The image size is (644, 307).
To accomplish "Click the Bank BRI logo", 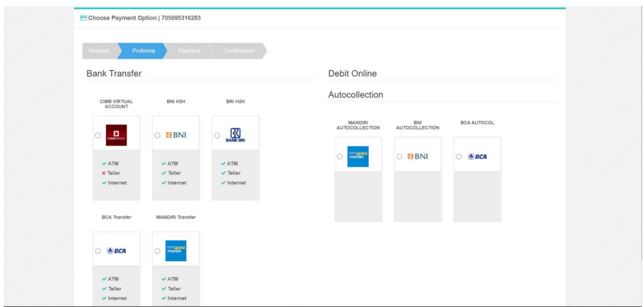I will [235, 135].
